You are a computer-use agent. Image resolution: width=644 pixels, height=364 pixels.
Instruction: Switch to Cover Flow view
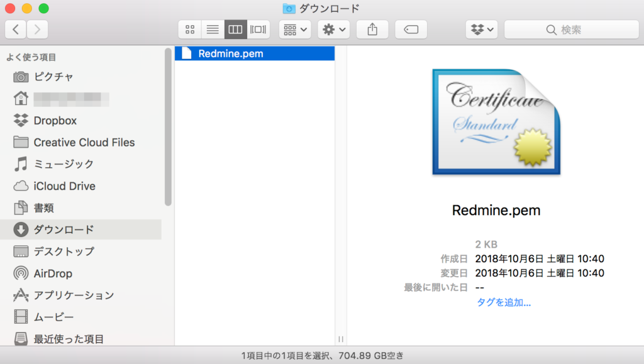(x=258, y=29)
